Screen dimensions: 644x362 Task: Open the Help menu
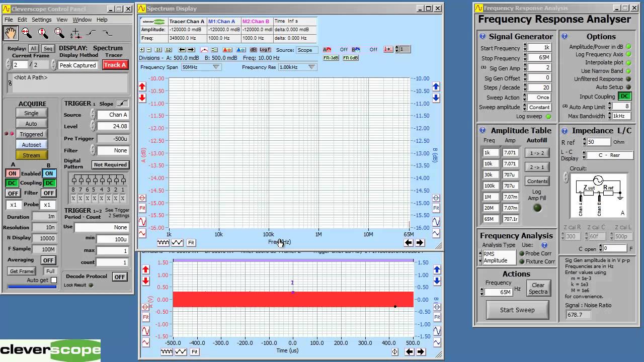(x=102, y=20)
